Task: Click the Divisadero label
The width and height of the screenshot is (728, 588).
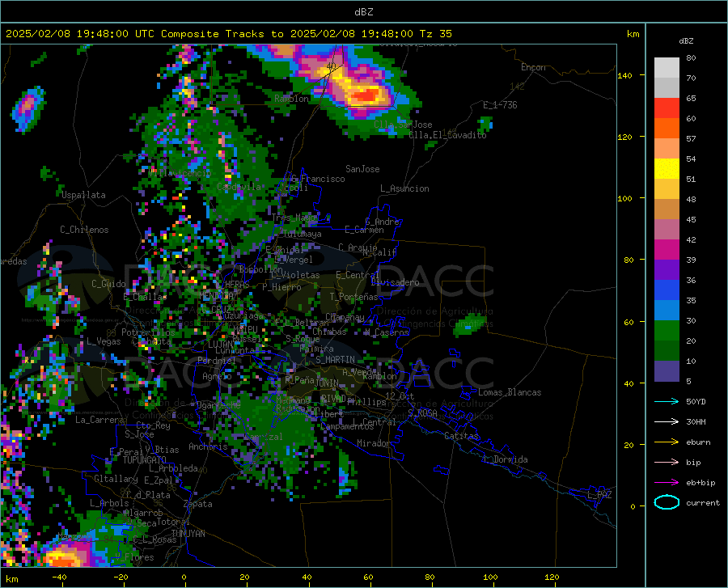Action: pos(395,282)
